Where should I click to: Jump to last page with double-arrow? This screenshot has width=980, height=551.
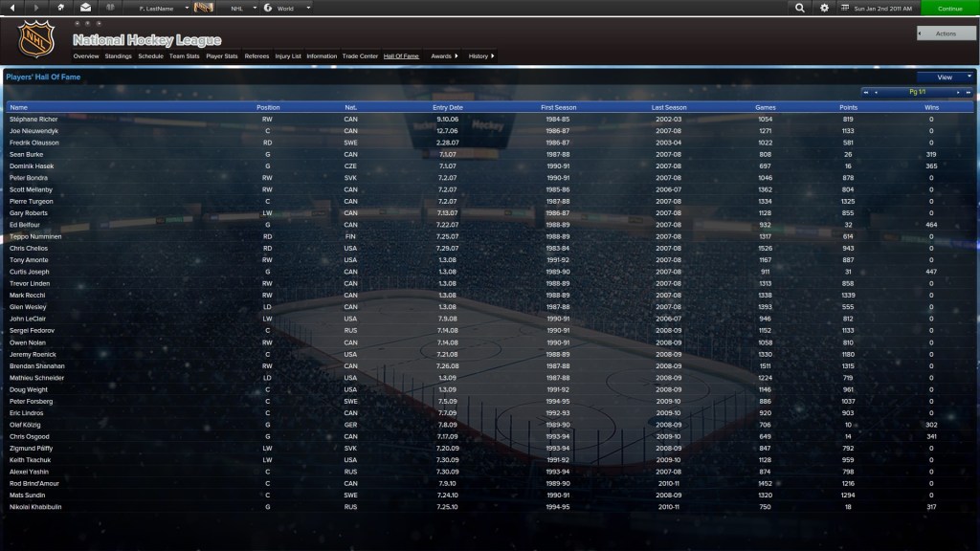[968, 93]
